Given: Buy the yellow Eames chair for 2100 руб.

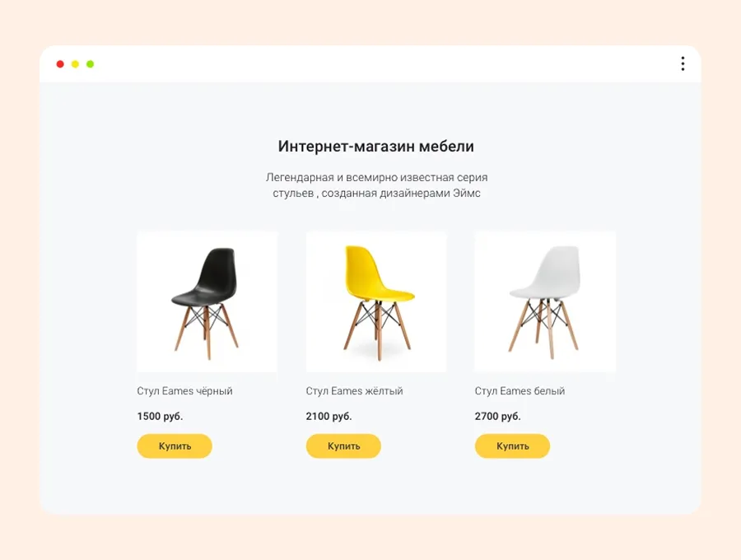Looking at the screenshot, I should pos(343,446).
